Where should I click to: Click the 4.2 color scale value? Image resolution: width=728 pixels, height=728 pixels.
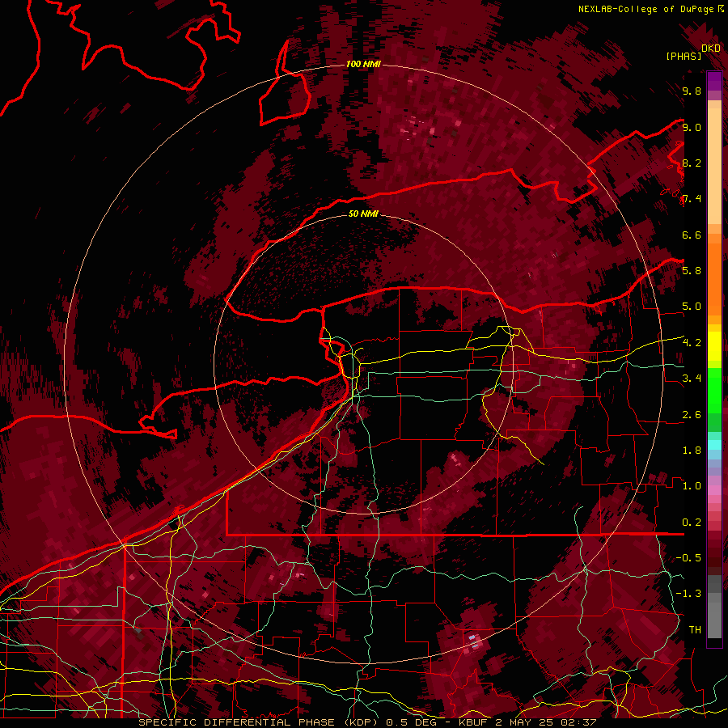click(x=692, y=343)
